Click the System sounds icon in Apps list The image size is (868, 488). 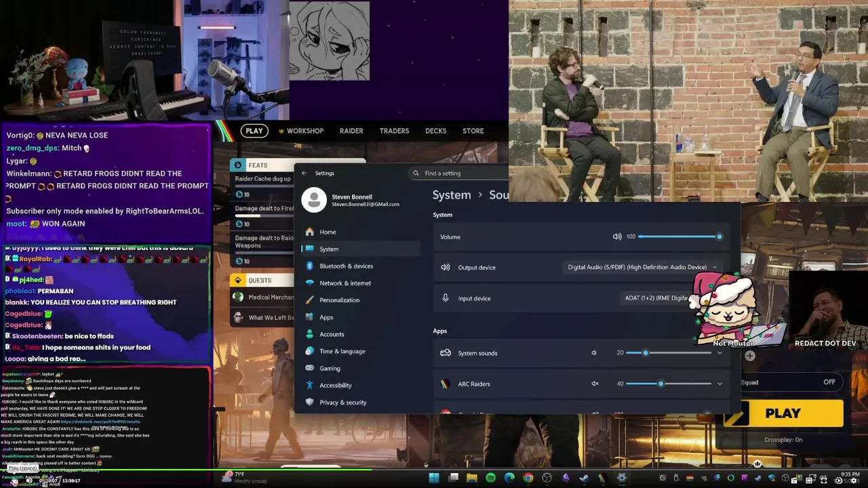(x=446, y=352)
